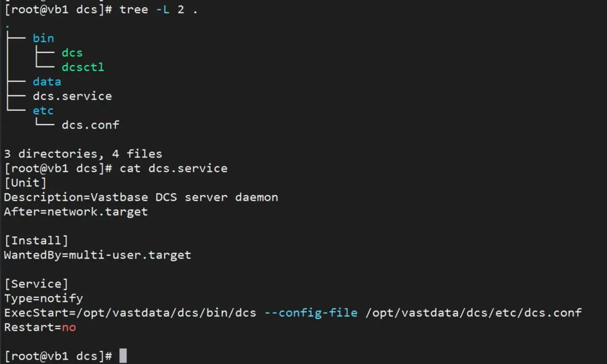Click the [Service] section header
The image size is (607, 364).
36,284
